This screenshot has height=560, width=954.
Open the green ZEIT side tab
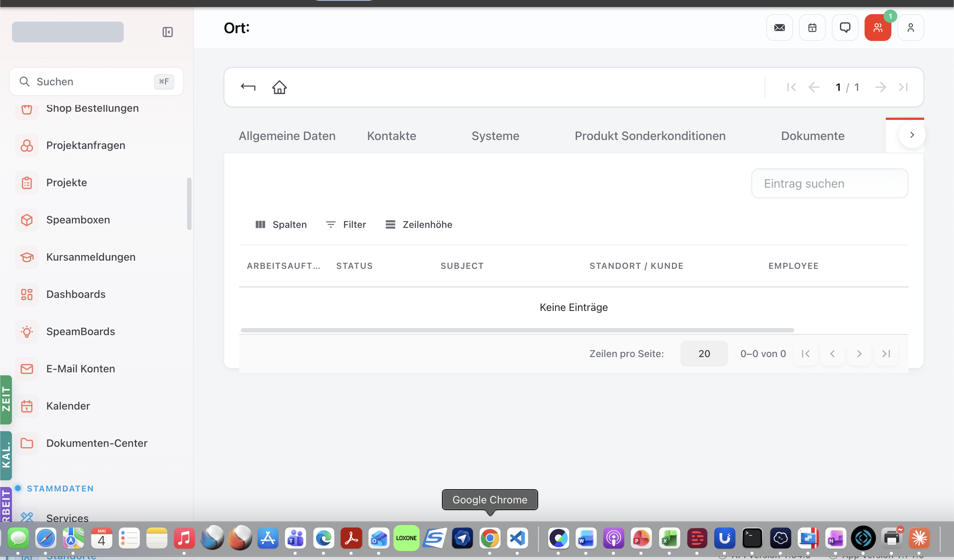coord(6,399)
